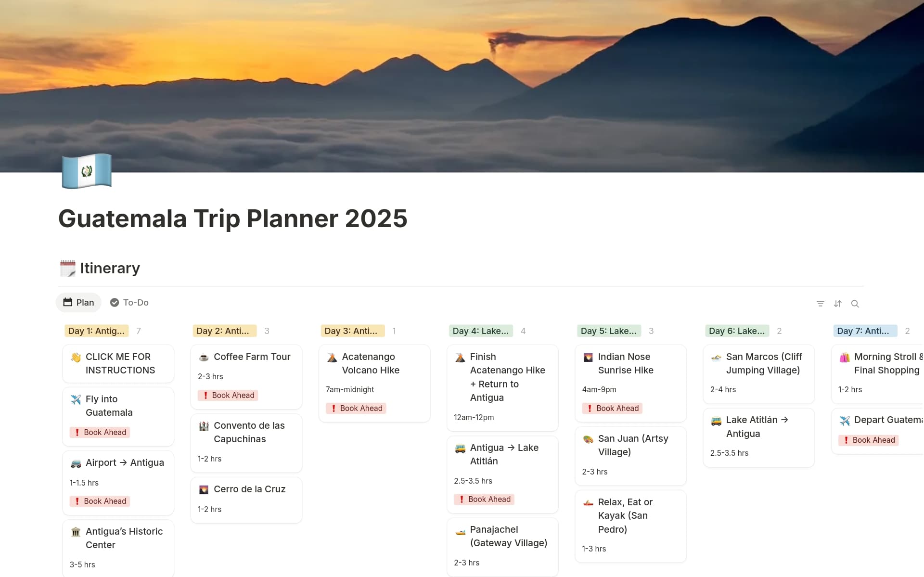Expand the Day 1 column header label
The image size is (924, 577).
click(96, 331)
